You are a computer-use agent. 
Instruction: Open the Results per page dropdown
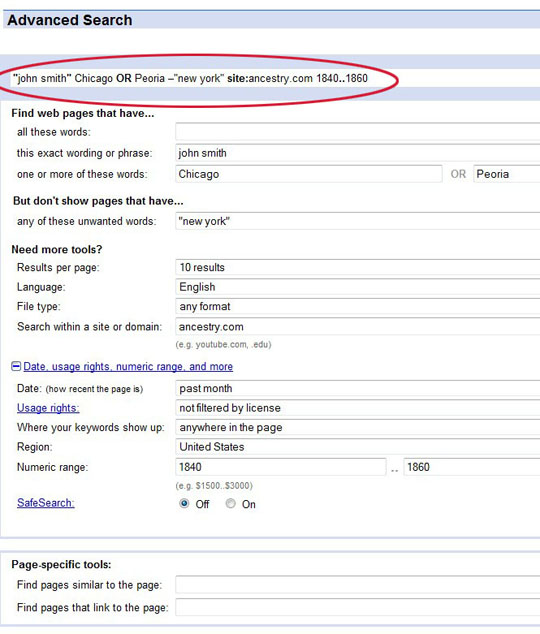pos(358,267)
